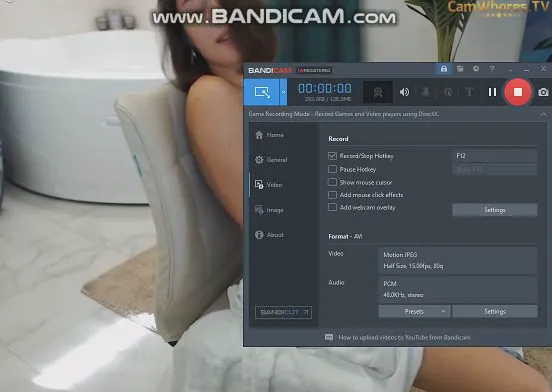The height and width of the screenshot is (392, 552).
Task: Take a screenshot with the camera icon
Action: (x=543, y=92)
